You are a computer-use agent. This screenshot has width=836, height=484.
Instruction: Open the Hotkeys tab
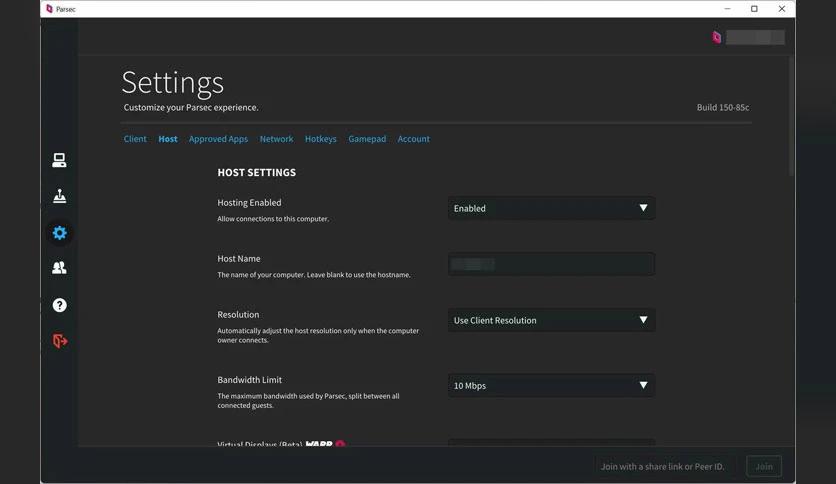coord(320,139)
